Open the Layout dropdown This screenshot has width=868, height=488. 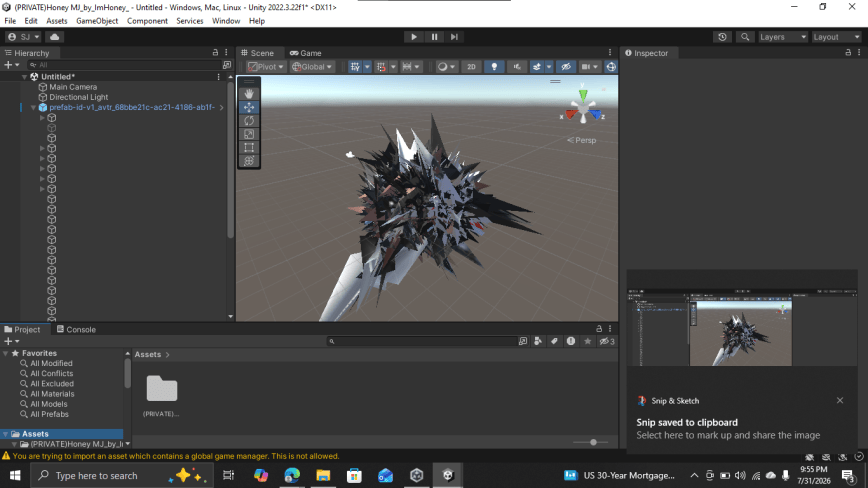[x=836, y=37]
